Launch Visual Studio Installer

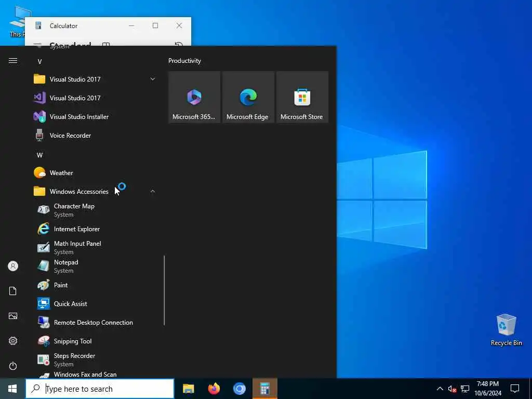pyautogui.click(x=94, y=117)
